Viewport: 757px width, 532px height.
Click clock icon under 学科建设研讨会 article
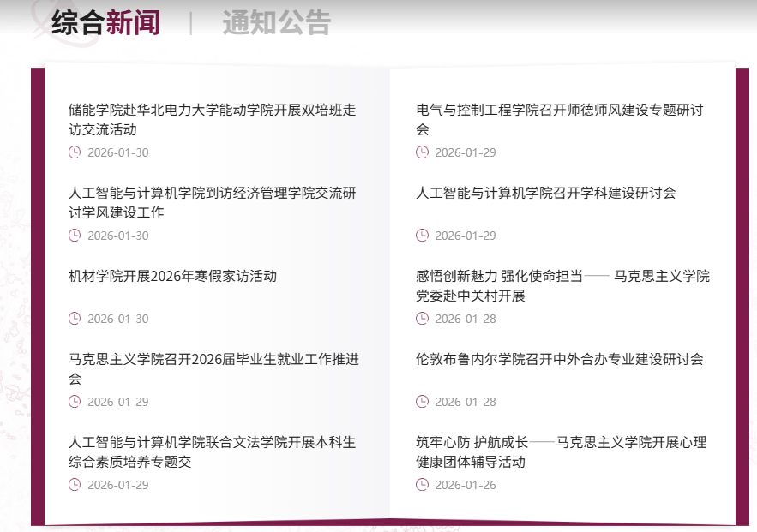[x=422, y=236]
